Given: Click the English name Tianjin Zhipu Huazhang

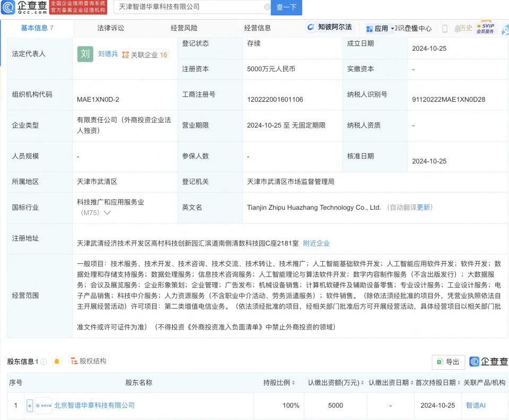Looking at the screenshot, I should point(313,207).
